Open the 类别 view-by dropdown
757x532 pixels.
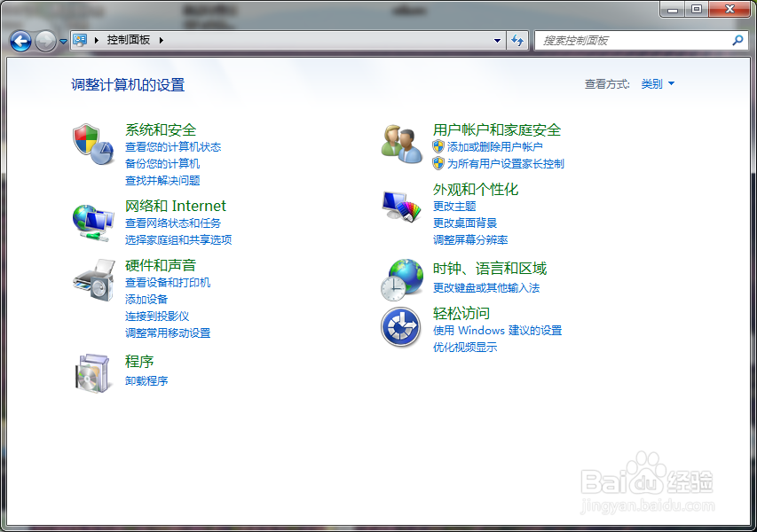(657, 83)
